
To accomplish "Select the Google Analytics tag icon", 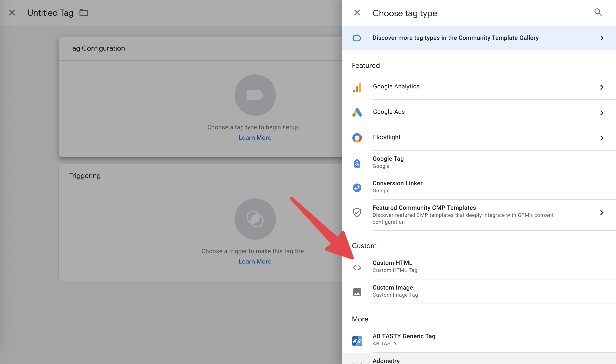I will click(357, 87).
